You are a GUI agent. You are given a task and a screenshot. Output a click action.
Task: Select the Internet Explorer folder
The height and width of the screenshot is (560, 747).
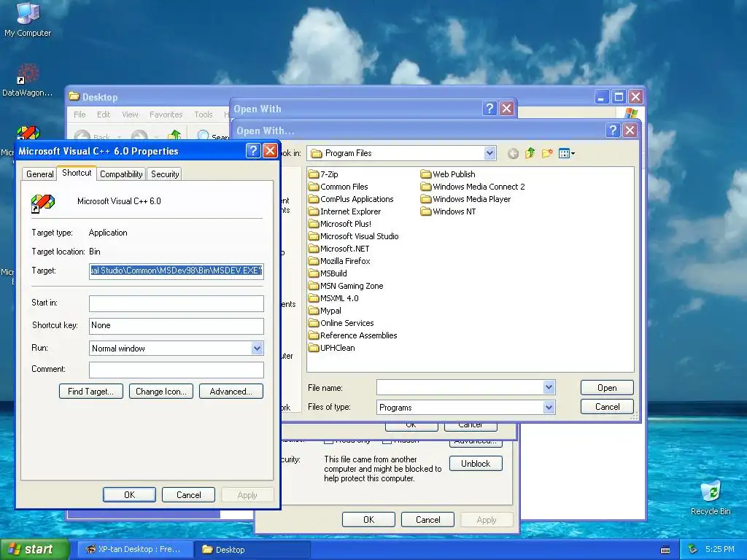[345, 211]
